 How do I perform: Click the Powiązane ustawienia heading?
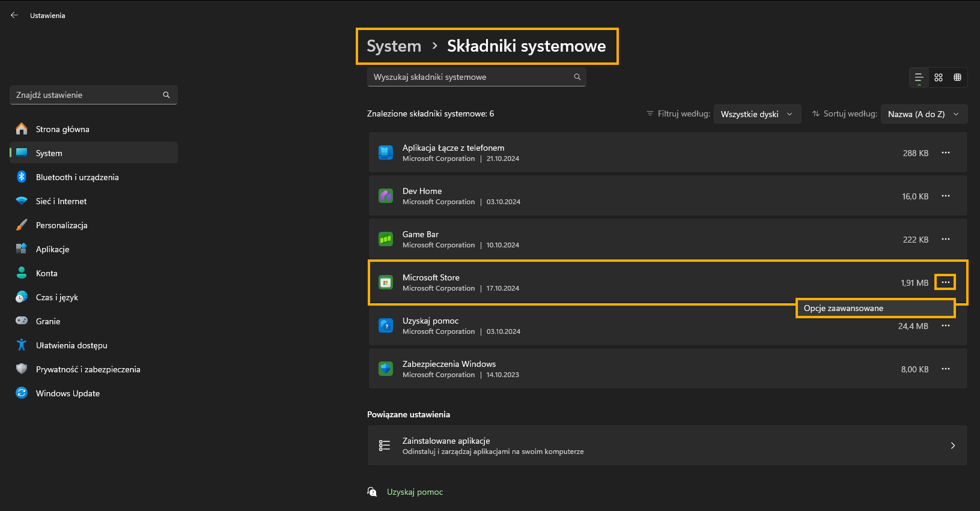409,414
